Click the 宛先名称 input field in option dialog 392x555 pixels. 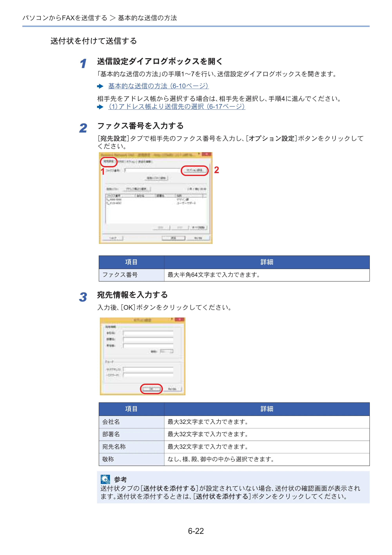(x=148, y=345)
